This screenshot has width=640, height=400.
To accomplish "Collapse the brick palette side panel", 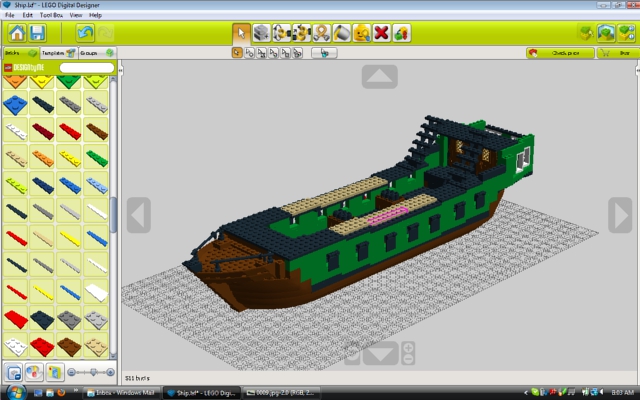I will [120, 71].
